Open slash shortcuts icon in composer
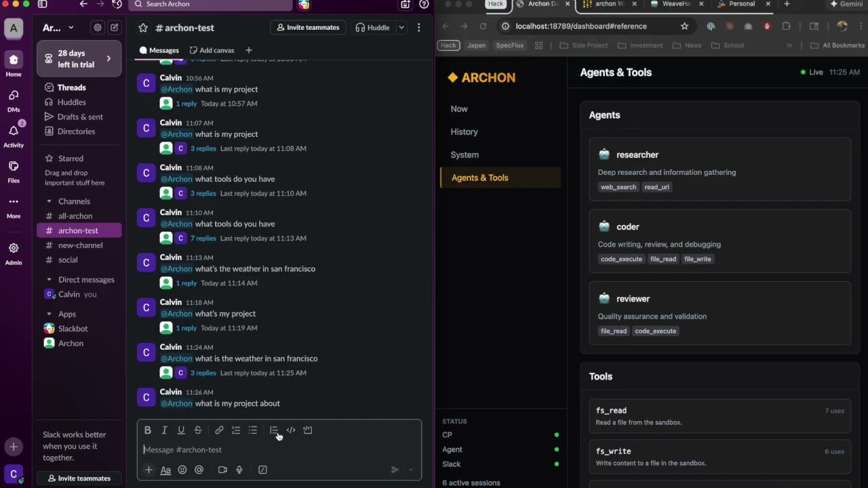This screenshot has height=488, width=868. [262, 470]
